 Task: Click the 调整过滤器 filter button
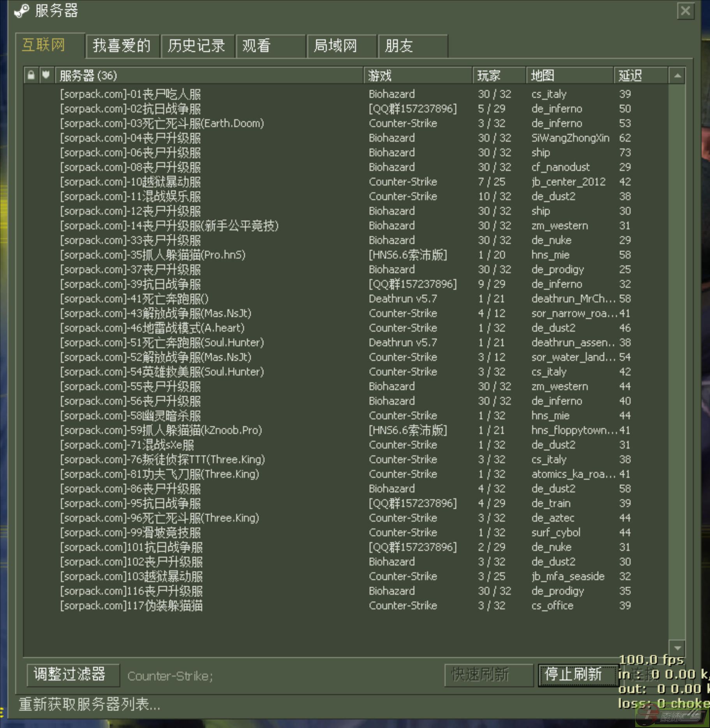[x=73, y=675]
